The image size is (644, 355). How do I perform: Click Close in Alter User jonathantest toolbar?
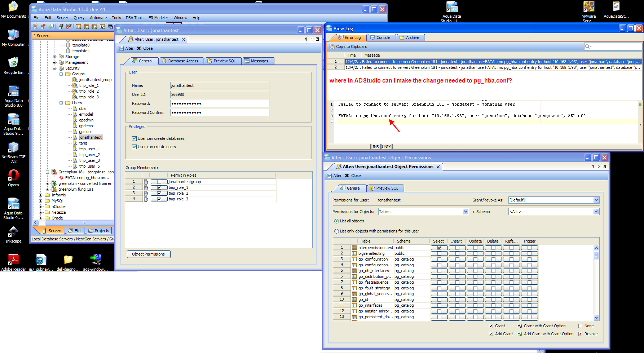click(x=145, y=48)
